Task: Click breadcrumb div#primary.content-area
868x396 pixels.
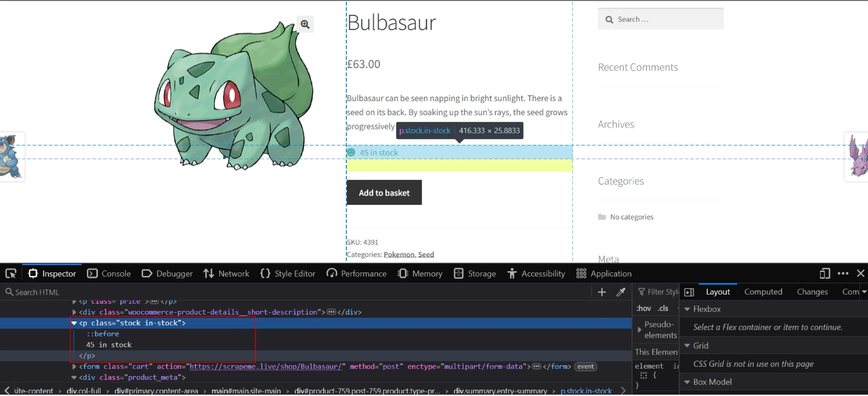Action: tap(156, 391)
